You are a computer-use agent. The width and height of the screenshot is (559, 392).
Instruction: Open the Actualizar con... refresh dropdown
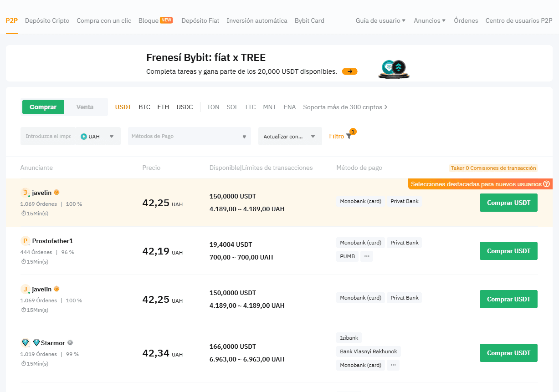pos(290,136)
